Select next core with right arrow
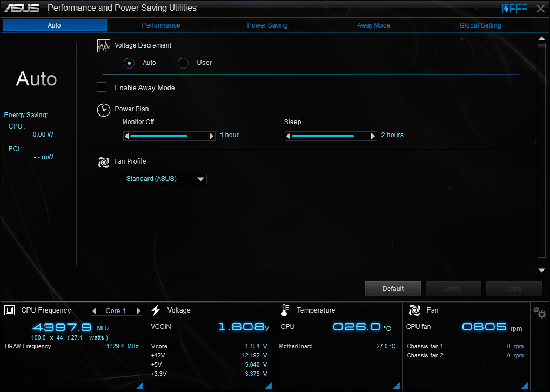Viewport: 550px width, 392px height. click(x=138, y=310)
